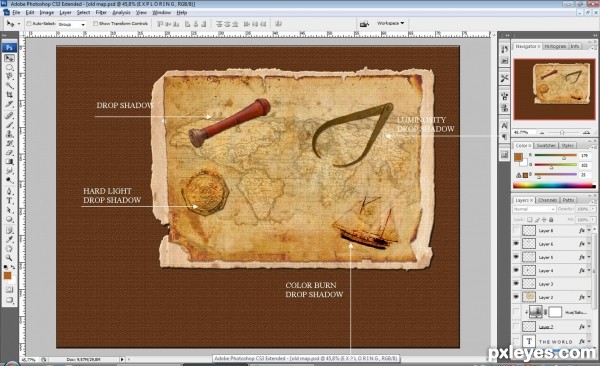Open the layer blending mode Normal dropdown
Viewport: 600px width, 366px height.
[534, 209]
